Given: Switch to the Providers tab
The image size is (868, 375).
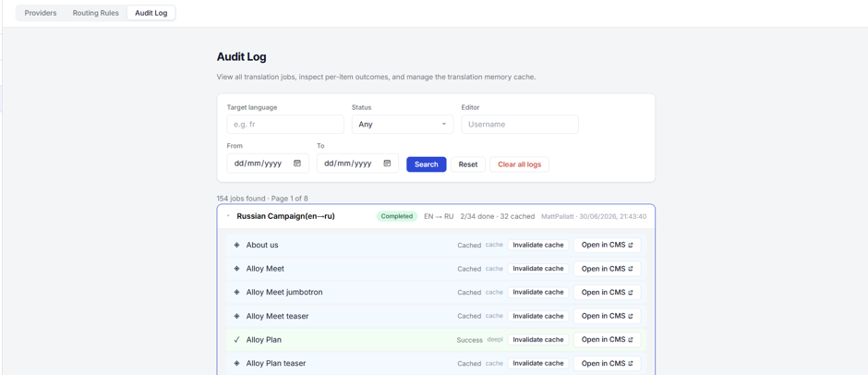Looking at the screenshot, I should pyautogui.click(x=41, y=13).
